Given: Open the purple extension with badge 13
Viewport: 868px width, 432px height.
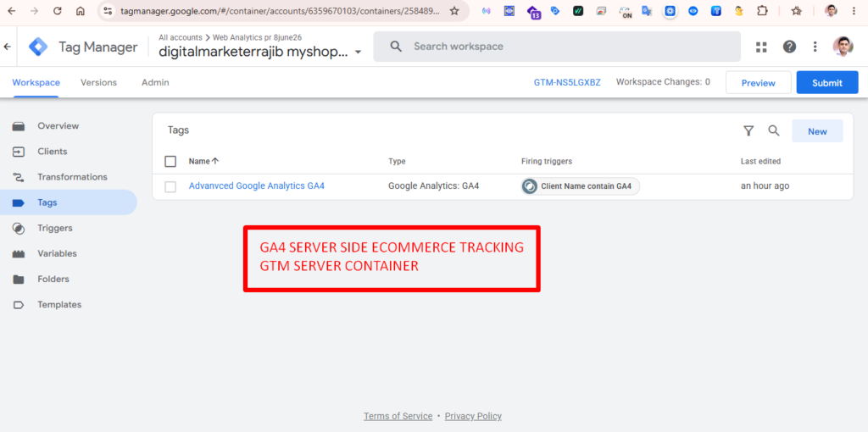Looking at the screenshot, I should pos(534,11).
